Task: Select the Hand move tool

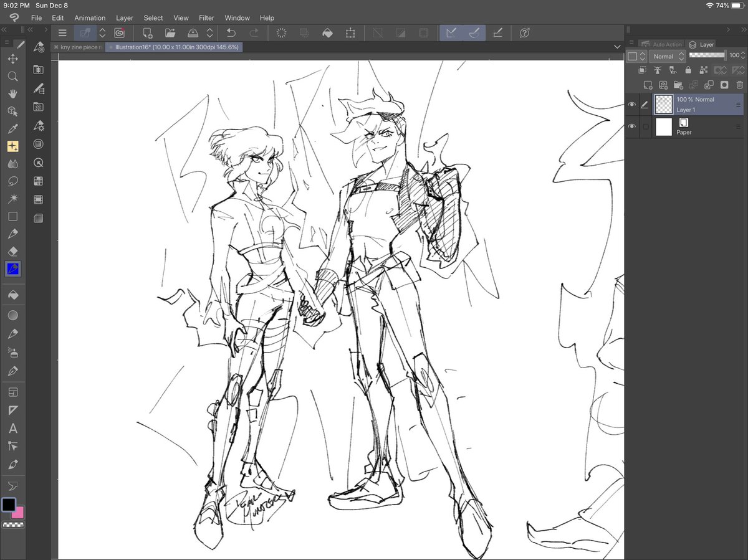Action: click(x=12, y=93)
